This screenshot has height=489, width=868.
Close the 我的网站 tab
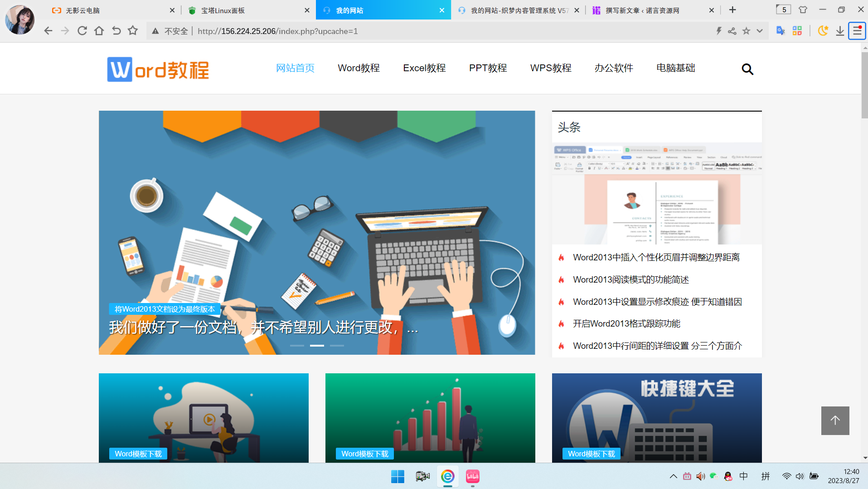(442, 10)
